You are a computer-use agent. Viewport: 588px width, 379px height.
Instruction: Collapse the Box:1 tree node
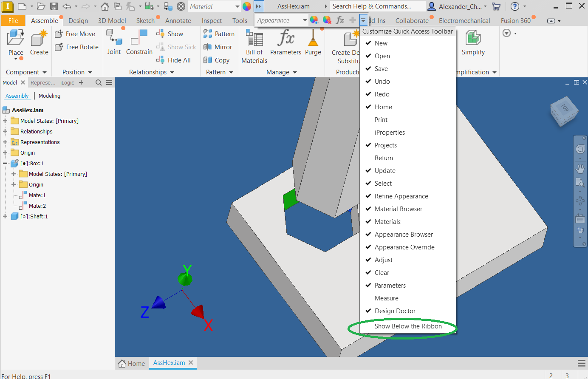[5, 163]
